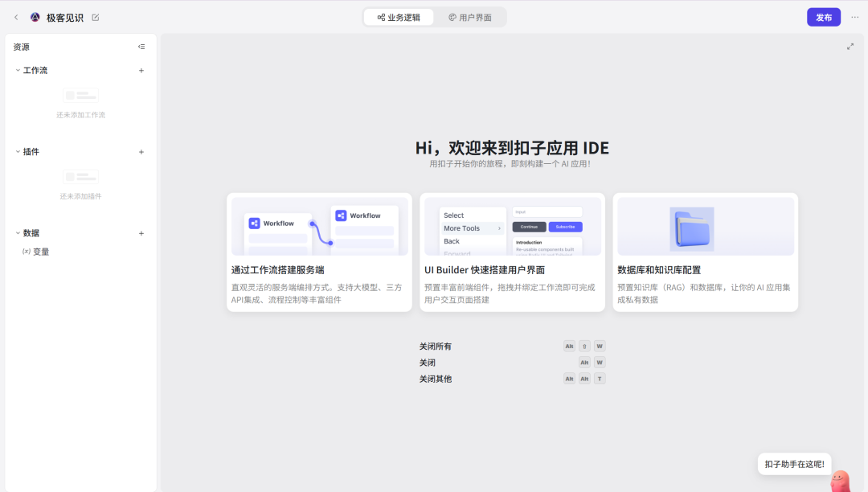Click the 发布 publish button
This screenshot has height=492, width=868.
(824, 17)
